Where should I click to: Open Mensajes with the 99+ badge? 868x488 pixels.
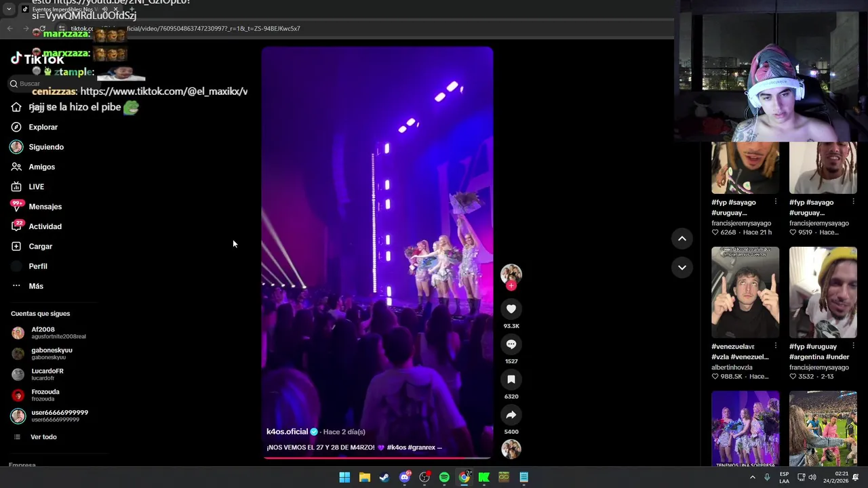point(36,207)
